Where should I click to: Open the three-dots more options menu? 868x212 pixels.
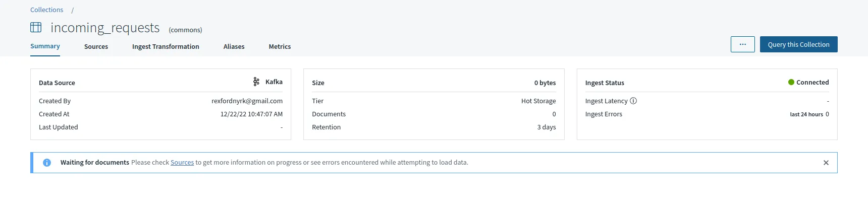pyautogui.click(x=743, y=44)
